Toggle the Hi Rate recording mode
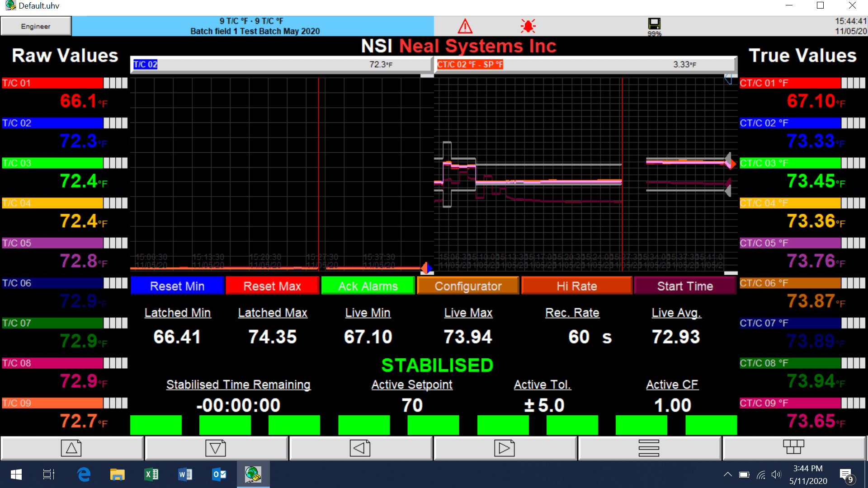This screenshot has height=488, width=868. pyautogui.click(x=576, y=286)
